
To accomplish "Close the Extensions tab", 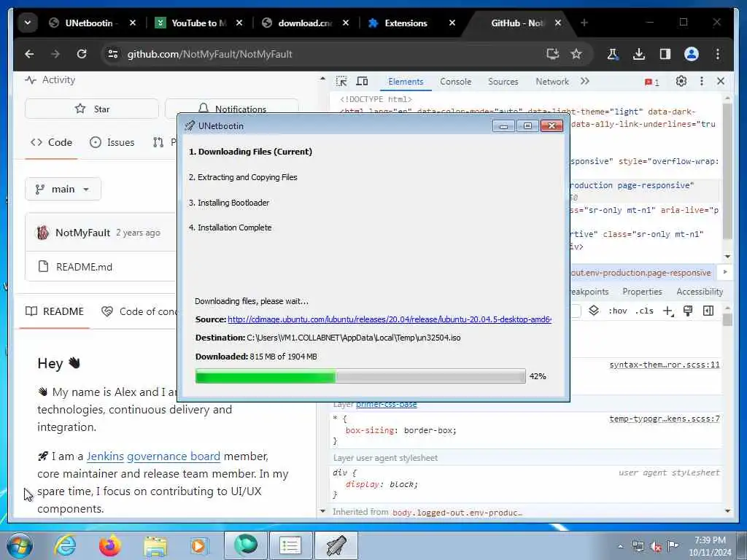I will point(452,23).
